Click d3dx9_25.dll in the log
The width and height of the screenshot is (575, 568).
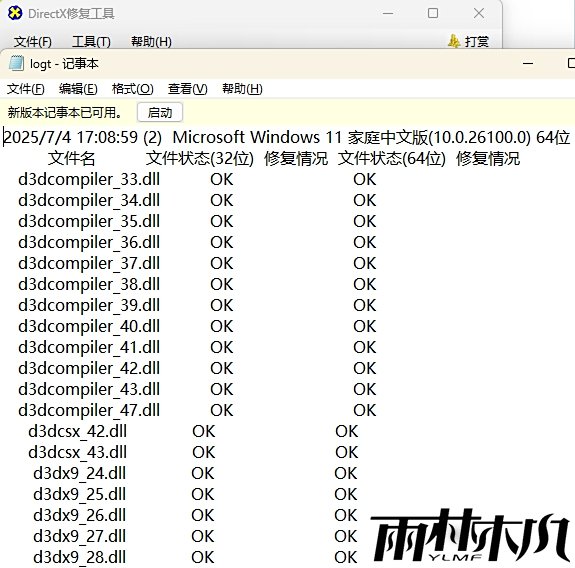point(80,495)
